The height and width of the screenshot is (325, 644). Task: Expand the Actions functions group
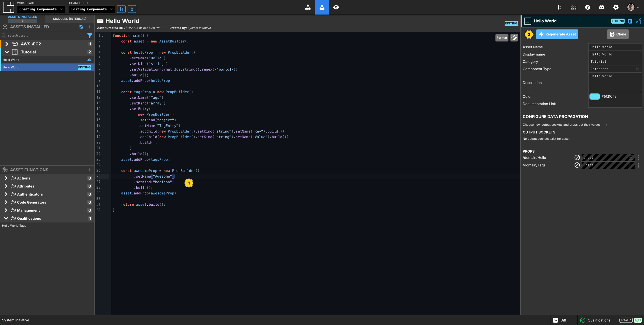6,178
